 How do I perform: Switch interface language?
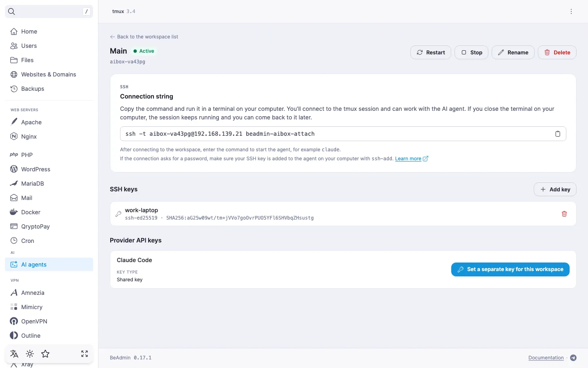click(14, 354)
